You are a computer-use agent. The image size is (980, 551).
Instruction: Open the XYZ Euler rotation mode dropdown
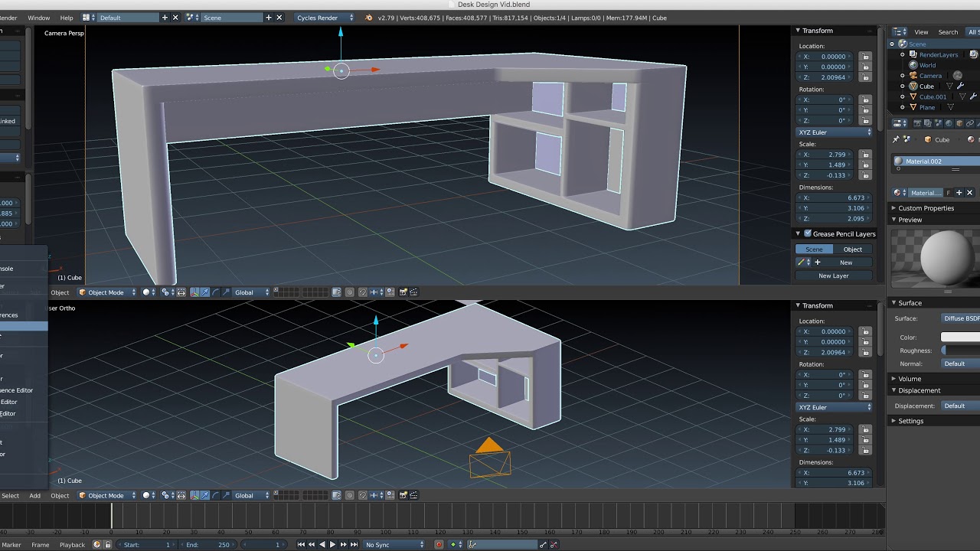(x=834, y=132)
